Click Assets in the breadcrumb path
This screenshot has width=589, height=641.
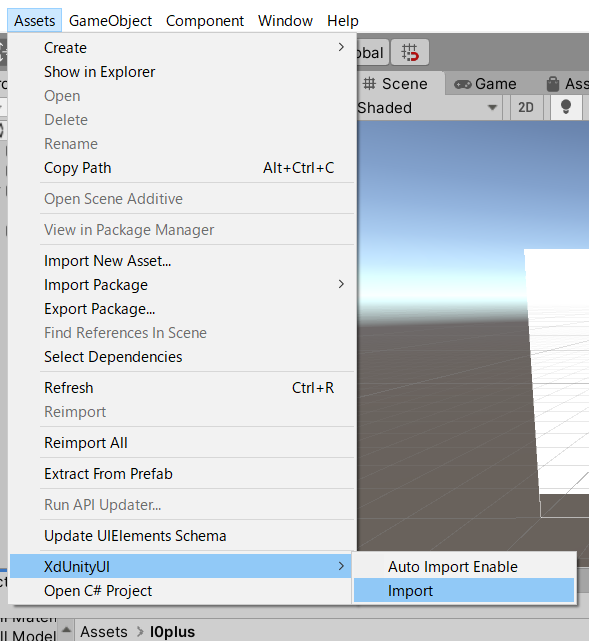(x=103, y=632)
